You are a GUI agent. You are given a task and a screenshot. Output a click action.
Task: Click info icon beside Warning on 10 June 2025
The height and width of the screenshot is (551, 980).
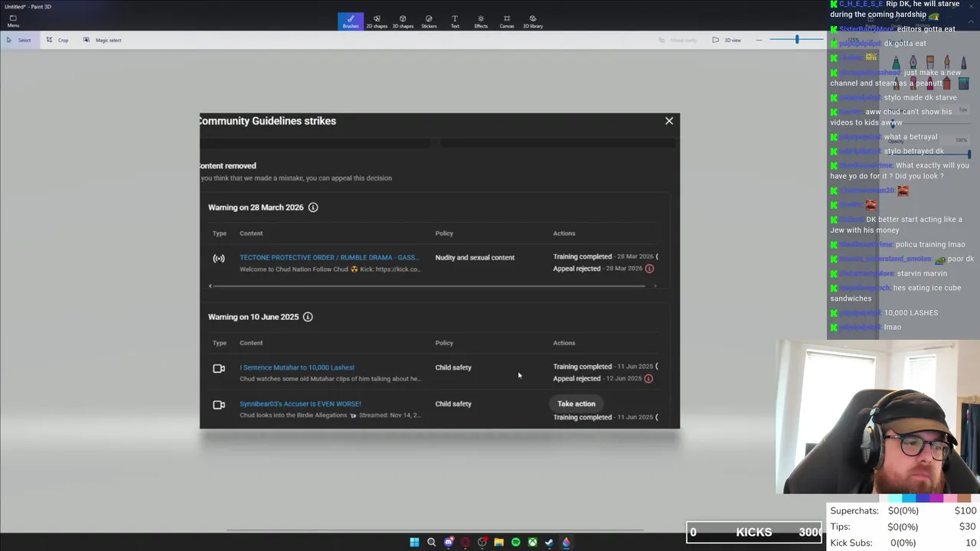[308, 317]
